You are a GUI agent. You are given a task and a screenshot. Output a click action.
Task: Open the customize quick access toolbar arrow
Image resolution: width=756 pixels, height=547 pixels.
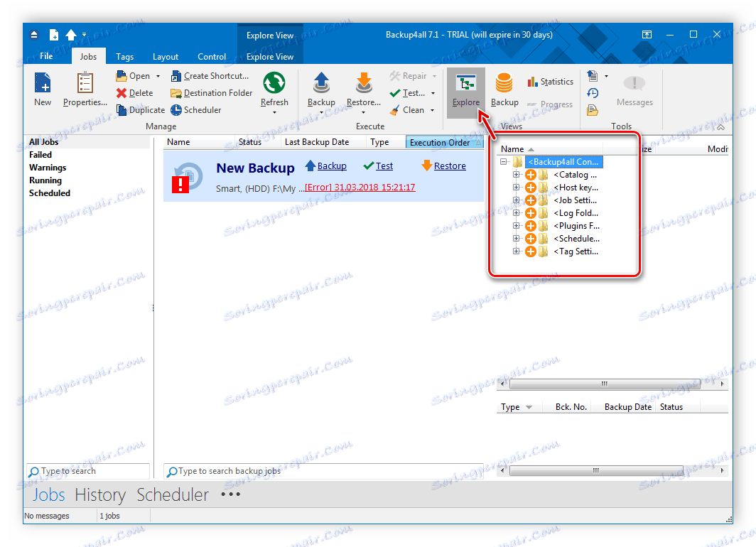[x=84, y=35]
